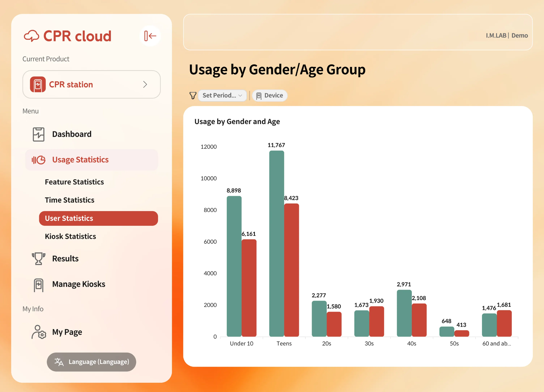
Task: Click the Usage Statistics pie chart icon
Action: pos(39,160)
